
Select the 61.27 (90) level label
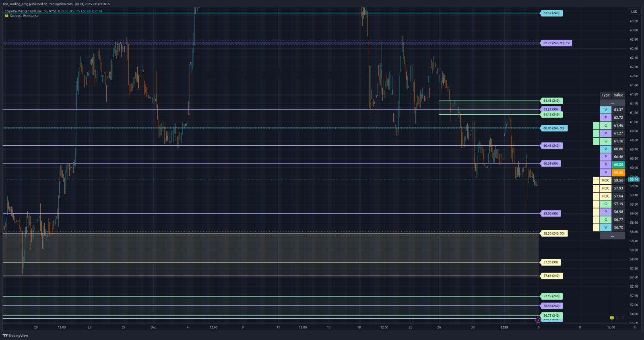(550, 109)
